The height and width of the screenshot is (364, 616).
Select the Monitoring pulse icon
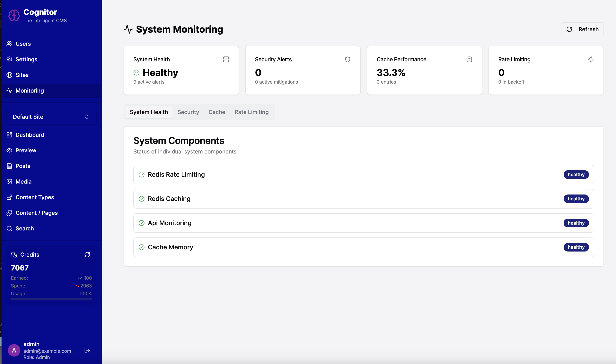click(x=10, y=90)
